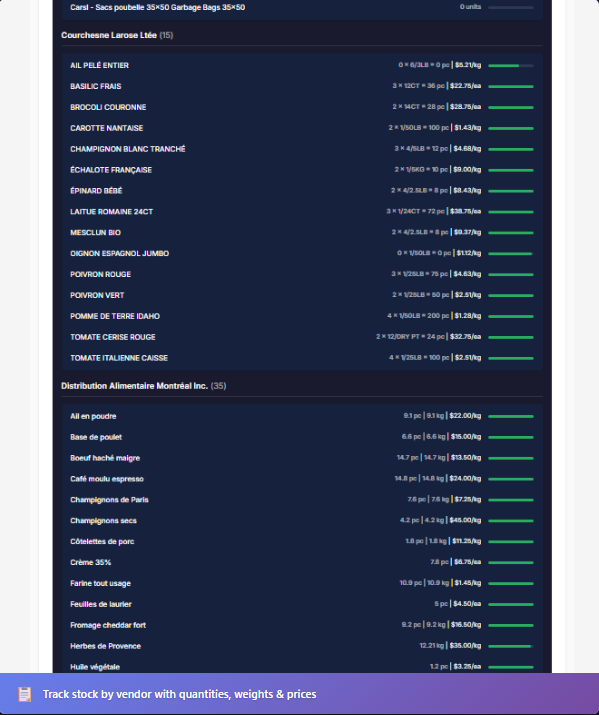
Task: Click the $24.00/kg price on Café moulu
Action: [465, 479]
